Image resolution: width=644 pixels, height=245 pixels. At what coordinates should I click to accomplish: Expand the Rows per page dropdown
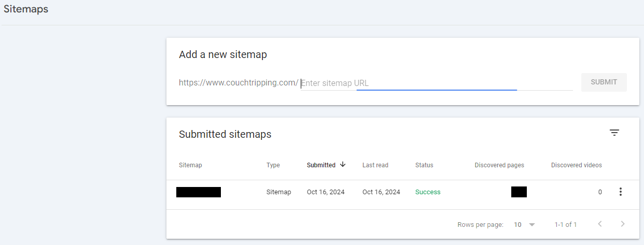531,225
